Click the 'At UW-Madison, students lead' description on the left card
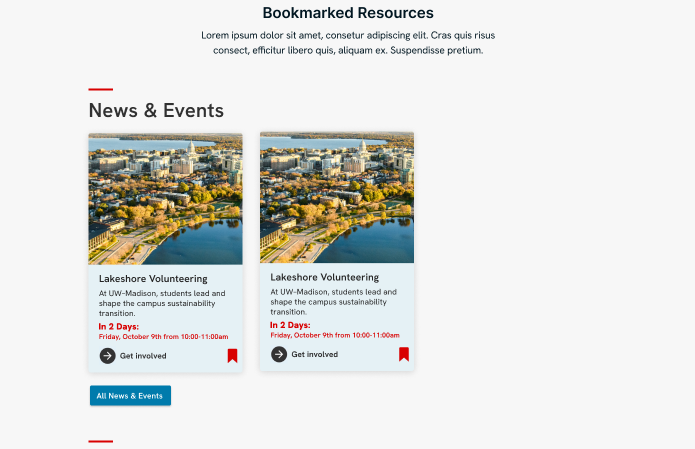 [x=162, y=303]
